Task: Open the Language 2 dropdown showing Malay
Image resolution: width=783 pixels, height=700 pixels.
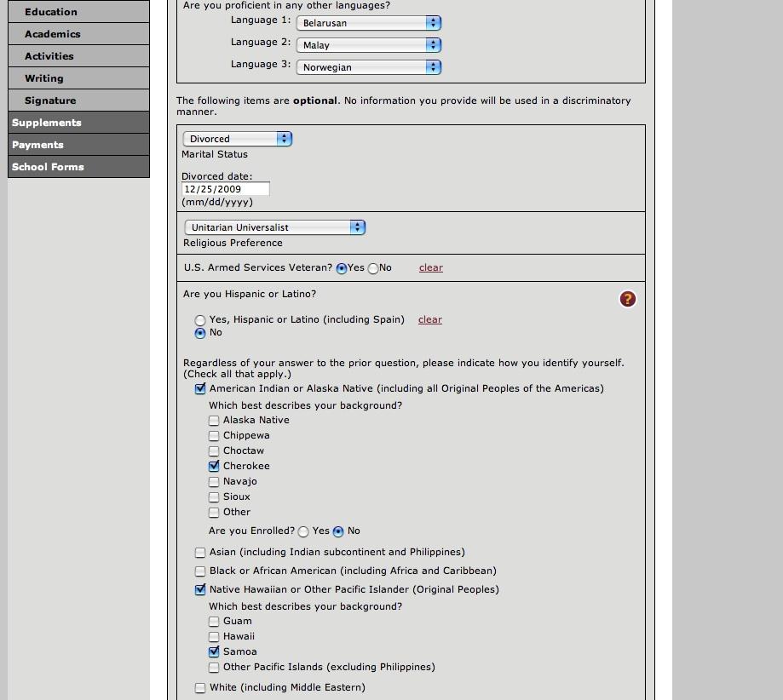Action: [x=369, y=45]
